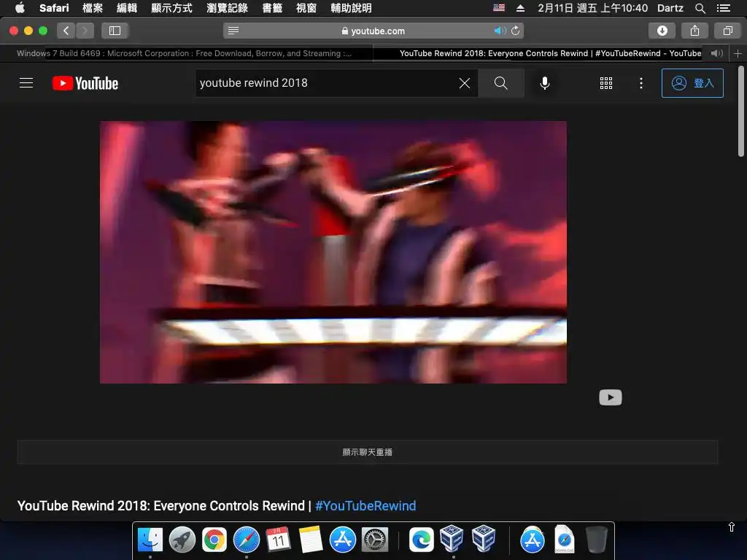Image resolution: width=747 pixels, height=560 pixels.
Task: Mute tab audio in address bar
Action: tap(499, 31)
